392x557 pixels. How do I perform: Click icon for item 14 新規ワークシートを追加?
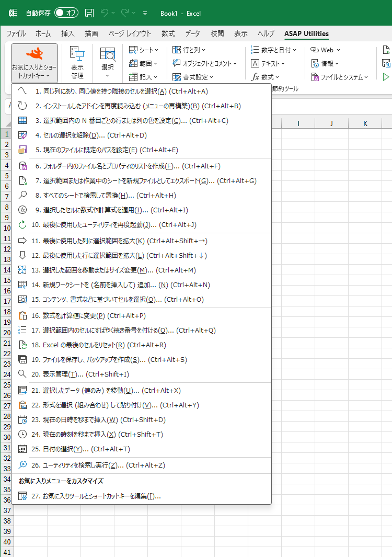coord(22,284)
